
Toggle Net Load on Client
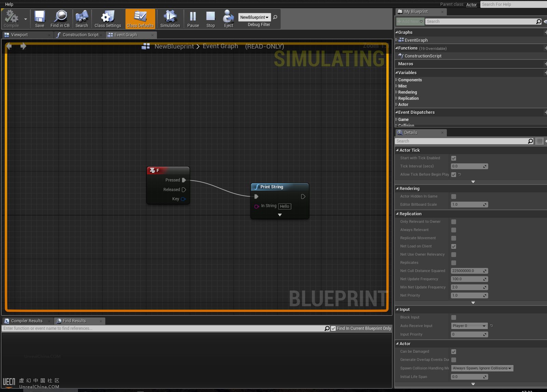(x=454, y=246)
